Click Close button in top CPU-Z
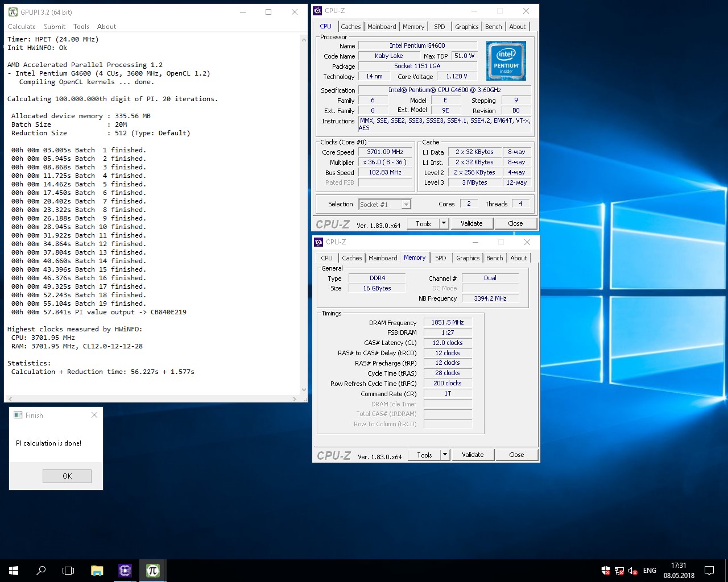This screenshot has height=582, width=728. pyautogui.click(x=515, y=223)
